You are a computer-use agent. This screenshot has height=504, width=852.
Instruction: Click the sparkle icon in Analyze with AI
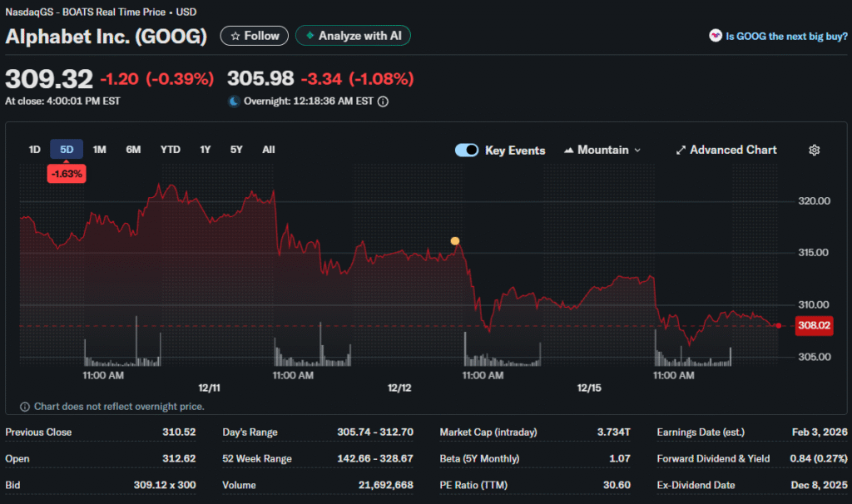pos(310,37)
